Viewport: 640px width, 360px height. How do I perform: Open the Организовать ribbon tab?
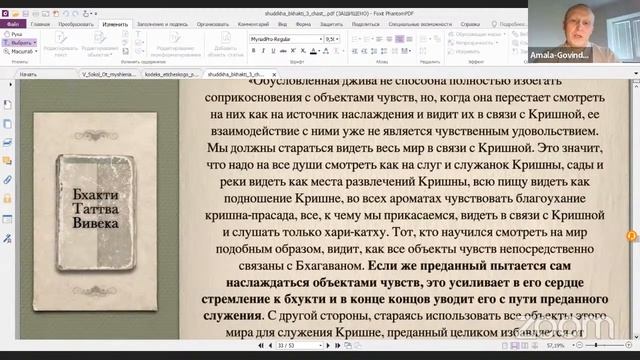213,24
